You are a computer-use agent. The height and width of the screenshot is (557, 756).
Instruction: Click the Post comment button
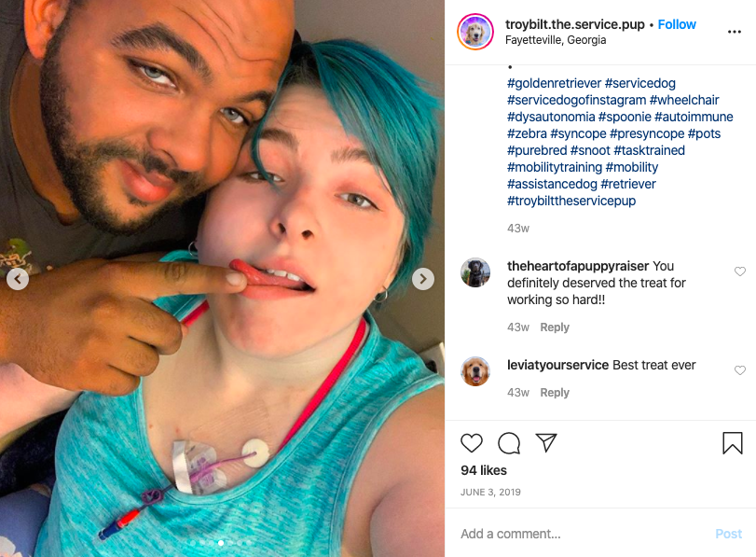coord(728,534)
